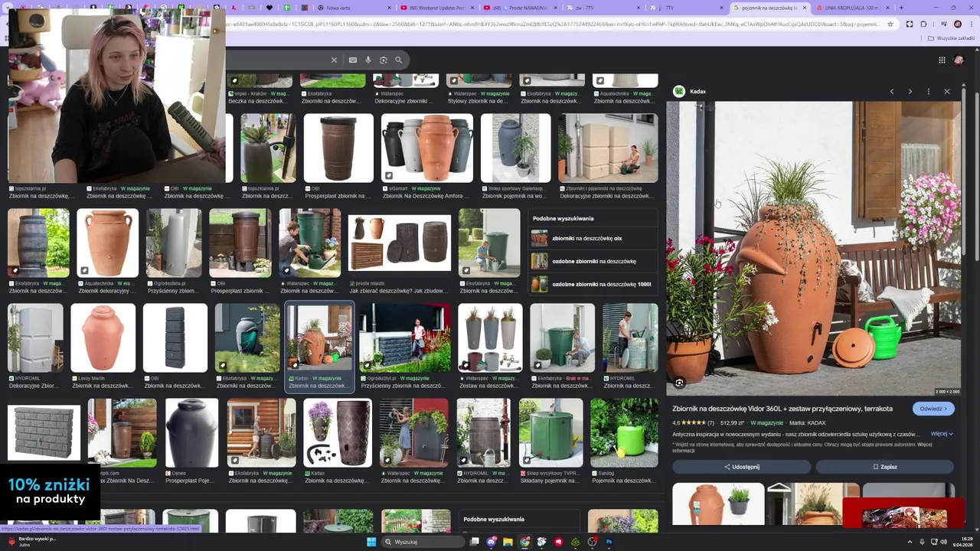Open volume control in system tray
Screen dimensions: 980x551
(945, 542)
